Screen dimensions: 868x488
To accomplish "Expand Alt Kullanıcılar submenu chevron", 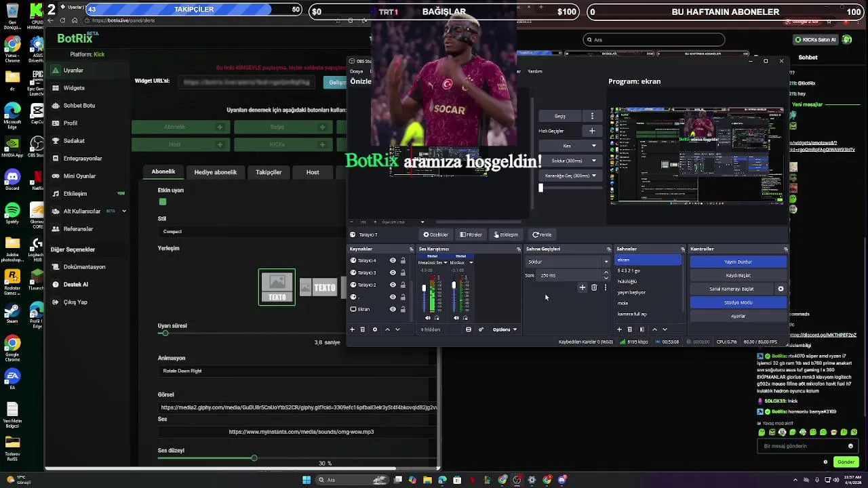I will (x=124, y=211).
